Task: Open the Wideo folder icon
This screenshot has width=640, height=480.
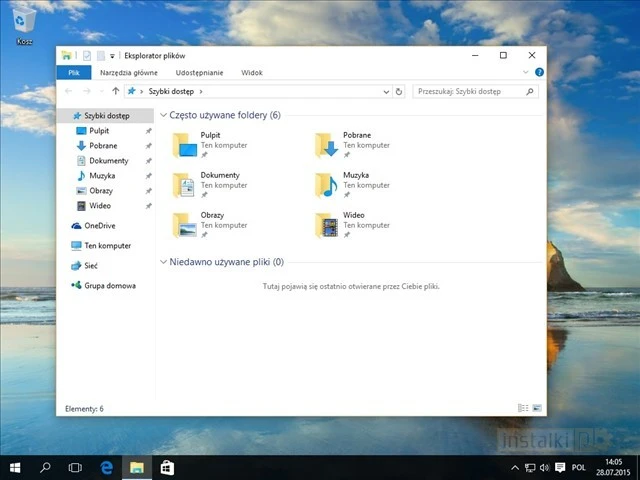Action: pyautogui.click(x=328, y=225)
